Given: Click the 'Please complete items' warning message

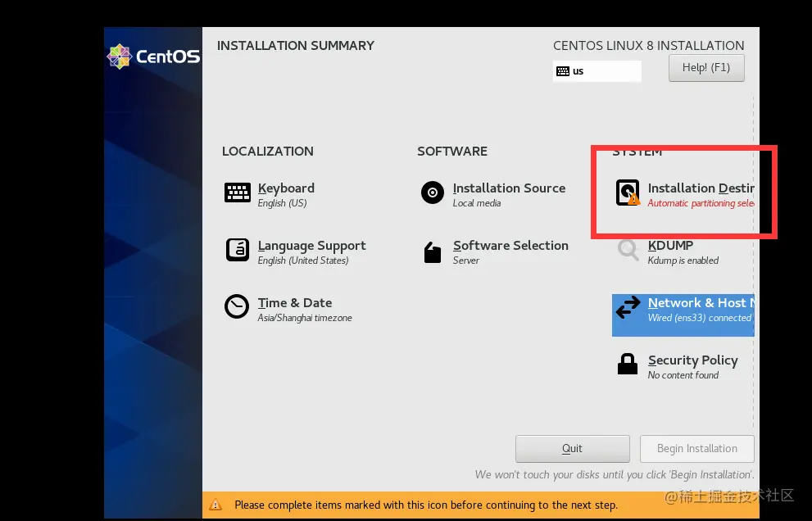Looking at the screenshot, I should (x=426, y=505).
